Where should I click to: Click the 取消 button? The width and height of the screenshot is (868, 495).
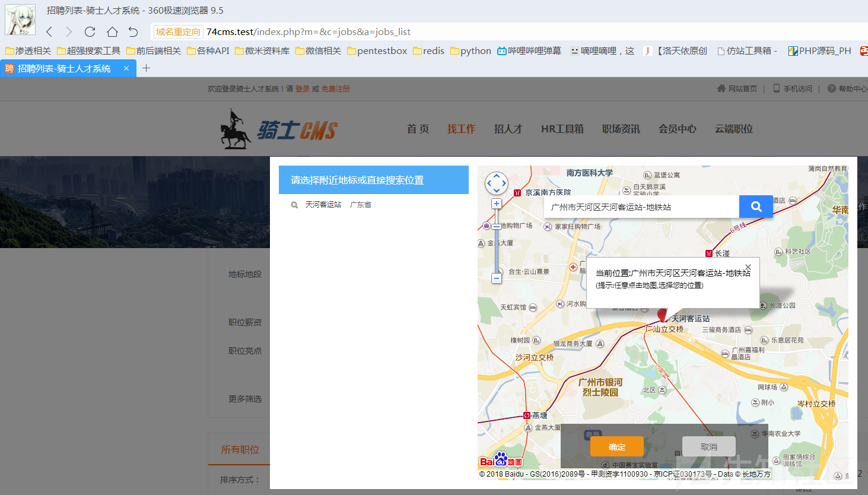point(709,447)
